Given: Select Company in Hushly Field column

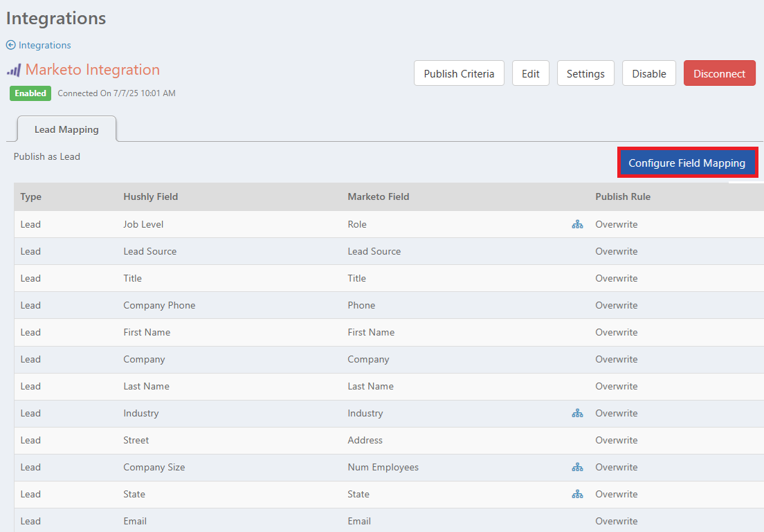Looking at the screenshot, I should (x=144, y=360).
